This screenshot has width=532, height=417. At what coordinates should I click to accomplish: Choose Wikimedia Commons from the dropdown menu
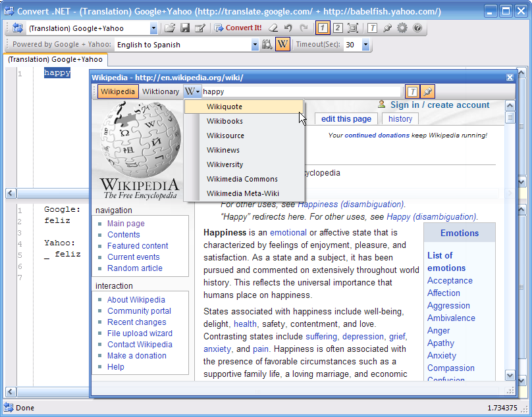point(244,179)
